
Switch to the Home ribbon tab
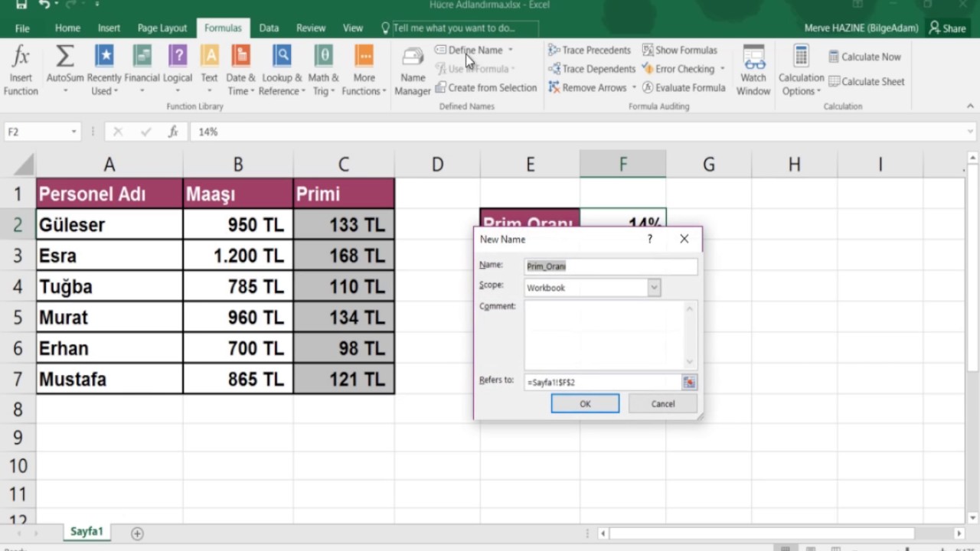pyautogui.click(x=67, y=28)
